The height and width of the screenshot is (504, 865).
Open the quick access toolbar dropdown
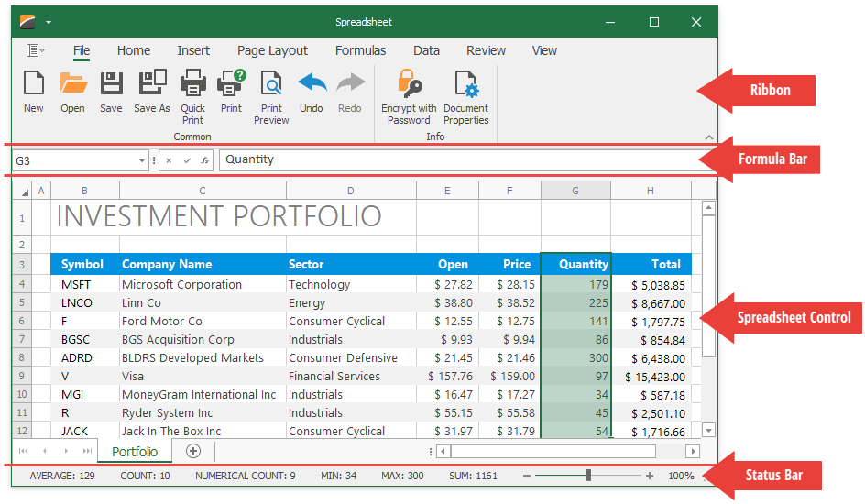pos(49,22)
